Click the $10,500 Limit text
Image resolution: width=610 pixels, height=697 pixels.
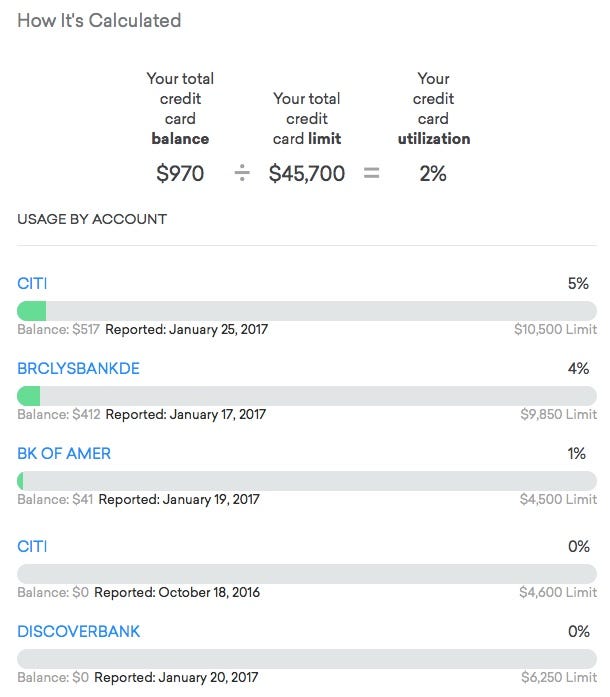pyautogui.click(x=555, y=329)
